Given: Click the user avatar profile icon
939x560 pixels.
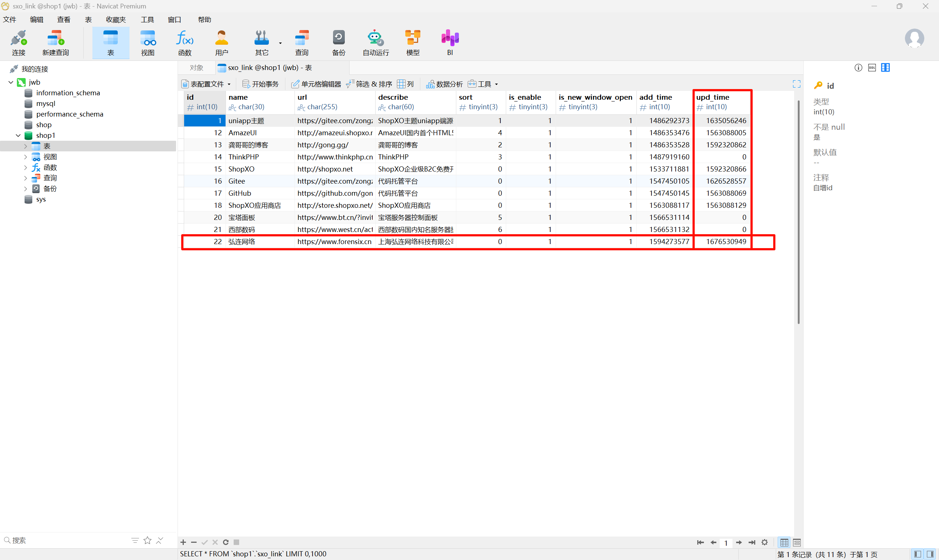Looking at the screenshot, I should click(x=914, y=38).
